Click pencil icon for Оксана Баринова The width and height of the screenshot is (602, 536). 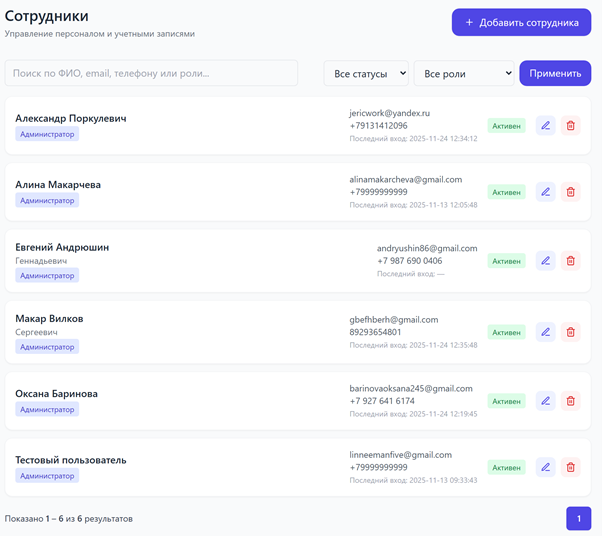click(545, 401)
